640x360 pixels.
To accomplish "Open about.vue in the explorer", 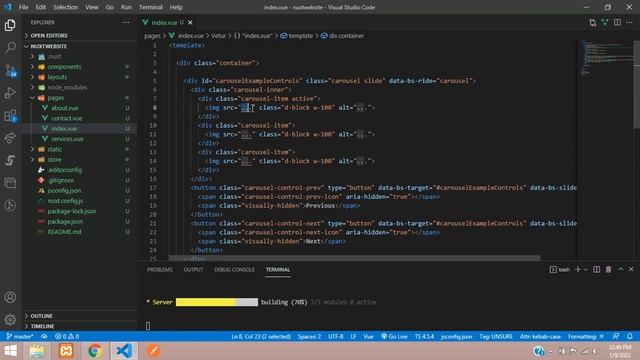I will click(x=64, y=108).
